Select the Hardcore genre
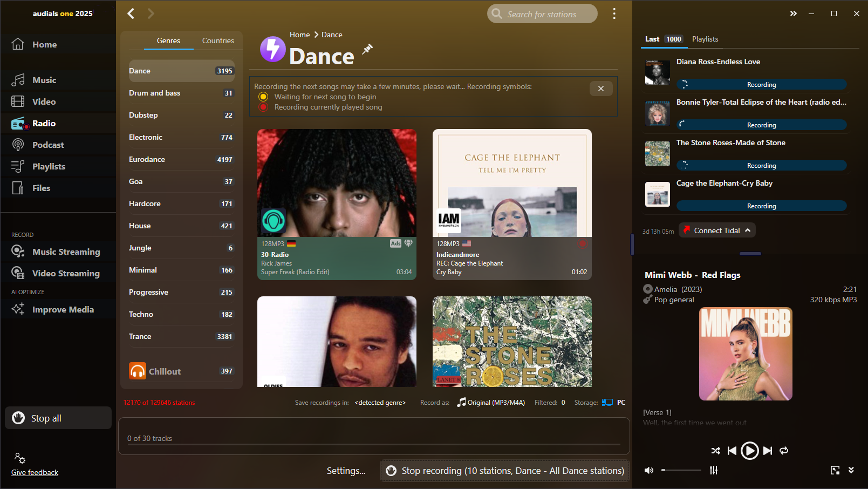 (x=181, y=203)
